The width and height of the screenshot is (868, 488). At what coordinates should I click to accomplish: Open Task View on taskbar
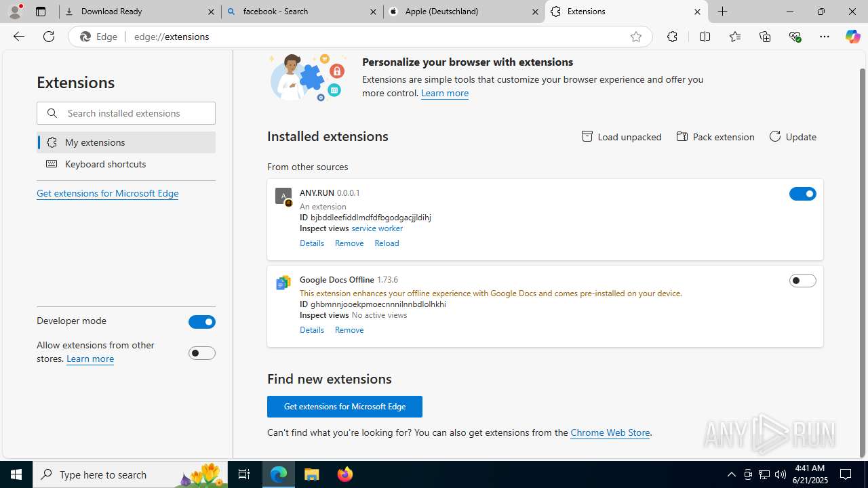tap(245, 474)
